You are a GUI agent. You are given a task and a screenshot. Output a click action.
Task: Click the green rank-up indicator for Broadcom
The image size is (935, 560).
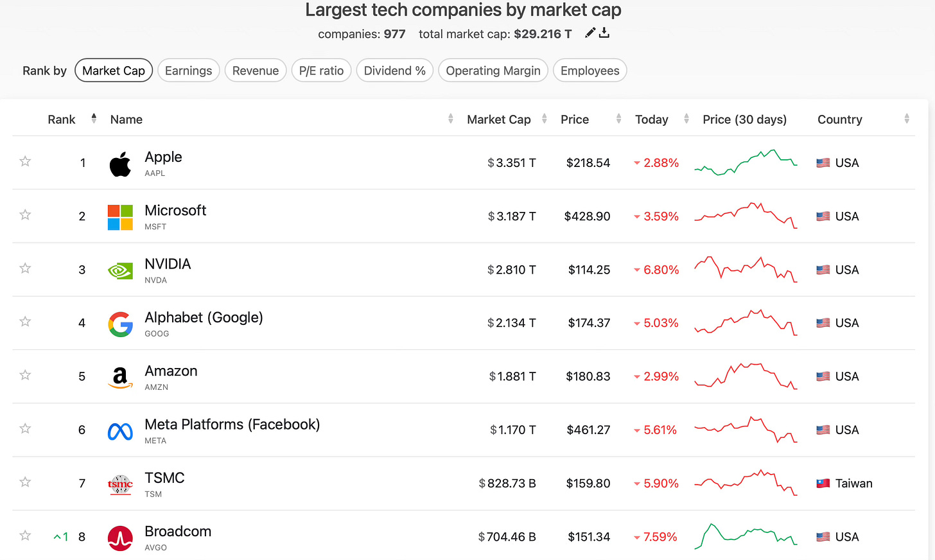click(61, 537)
